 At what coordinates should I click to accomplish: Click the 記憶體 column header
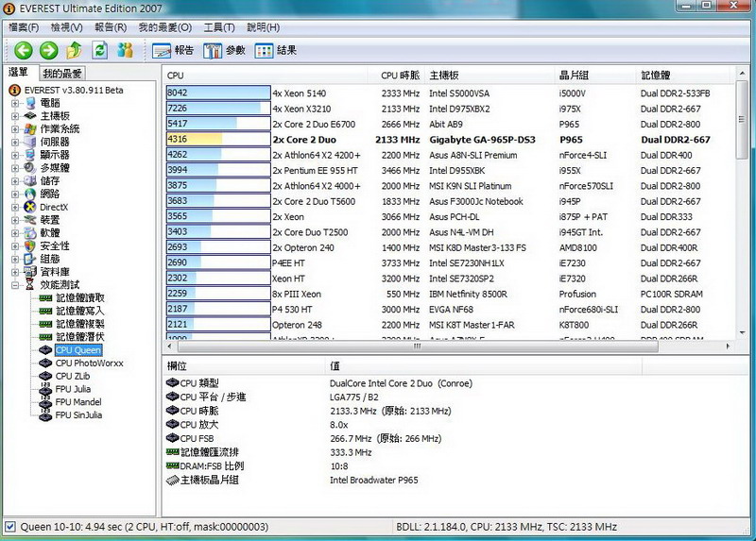point(684,76)
